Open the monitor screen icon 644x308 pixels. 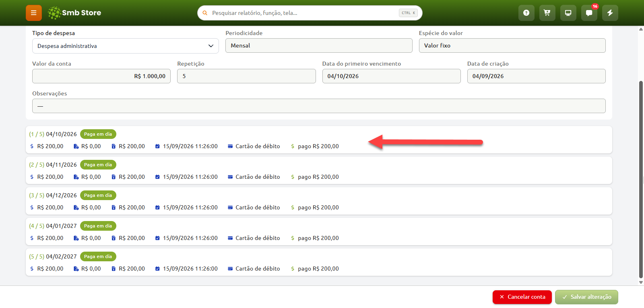(568, 13)
